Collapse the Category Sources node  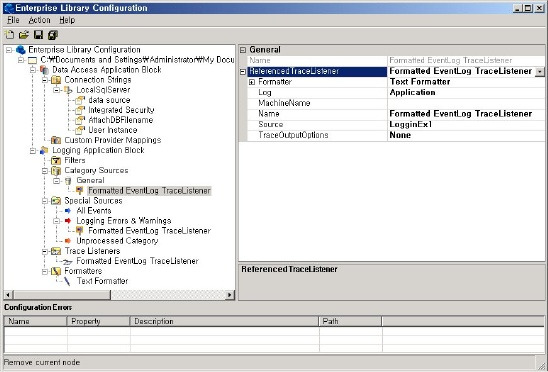(45, 171)
